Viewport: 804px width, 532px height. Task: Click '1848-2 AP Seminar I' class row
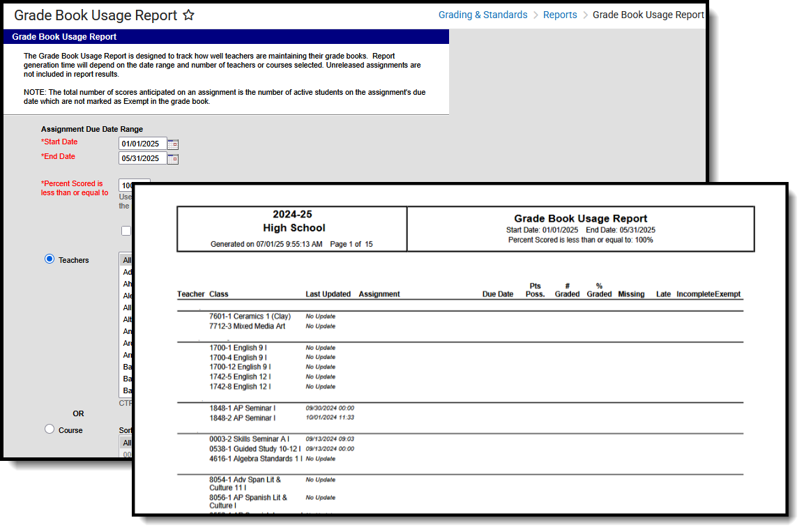[x=242, y=418]
